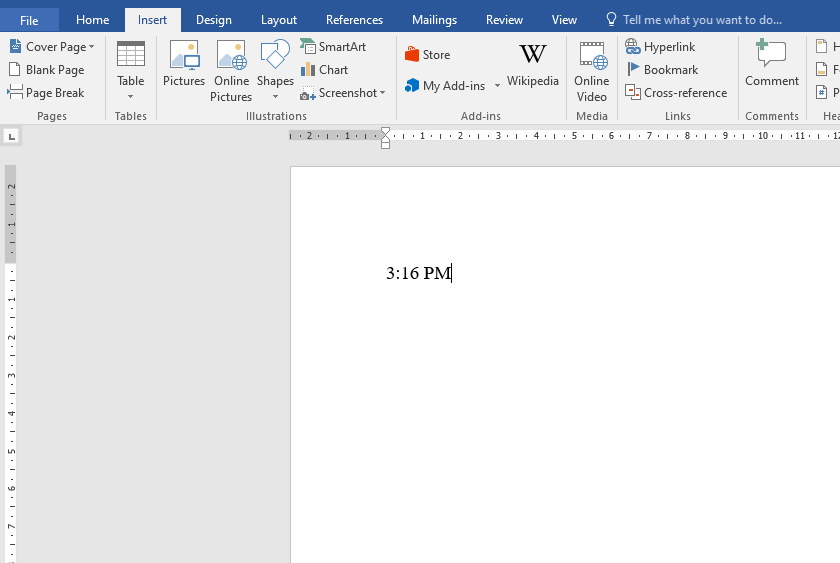Switch to the Design tab
This screenshot has width=840, height=563.
(213, 20)
